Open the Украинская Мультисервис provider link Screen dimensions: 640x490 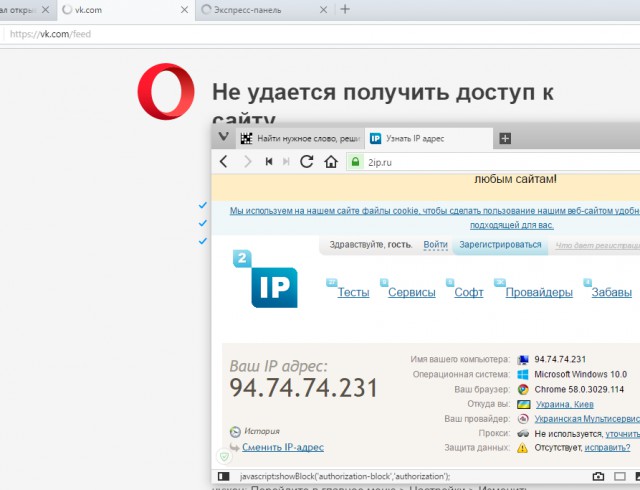click(587, 419)
